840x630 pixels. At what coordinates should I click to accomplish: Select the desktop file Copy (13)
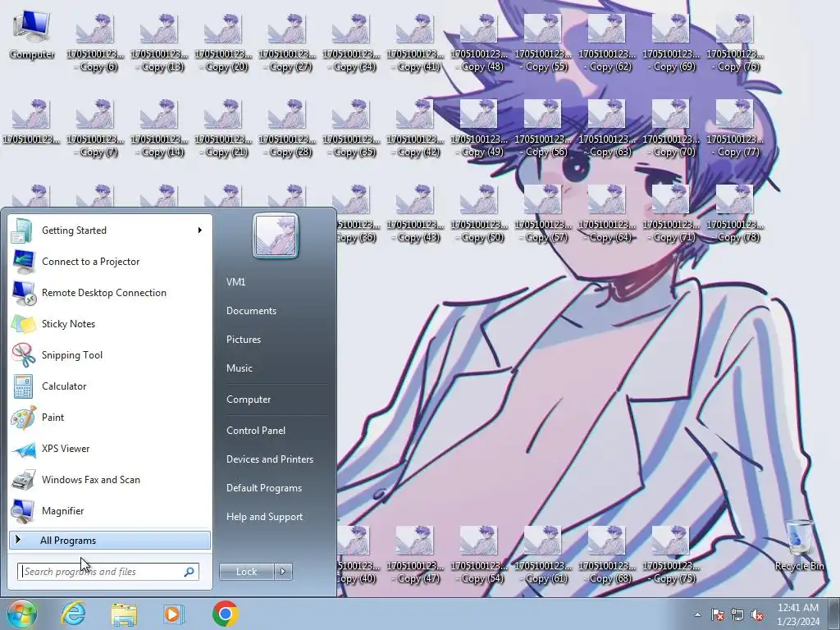[159, 43]
